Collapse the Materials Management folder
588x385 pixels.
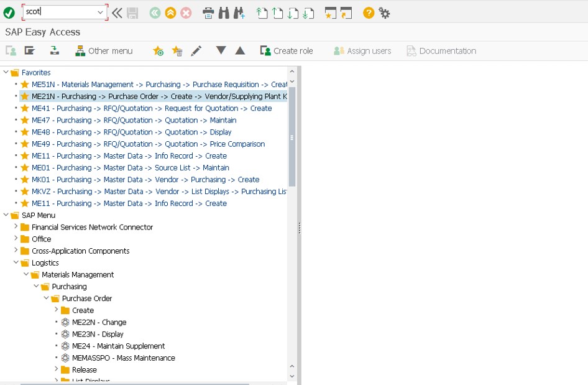click(x=26, y=274)
